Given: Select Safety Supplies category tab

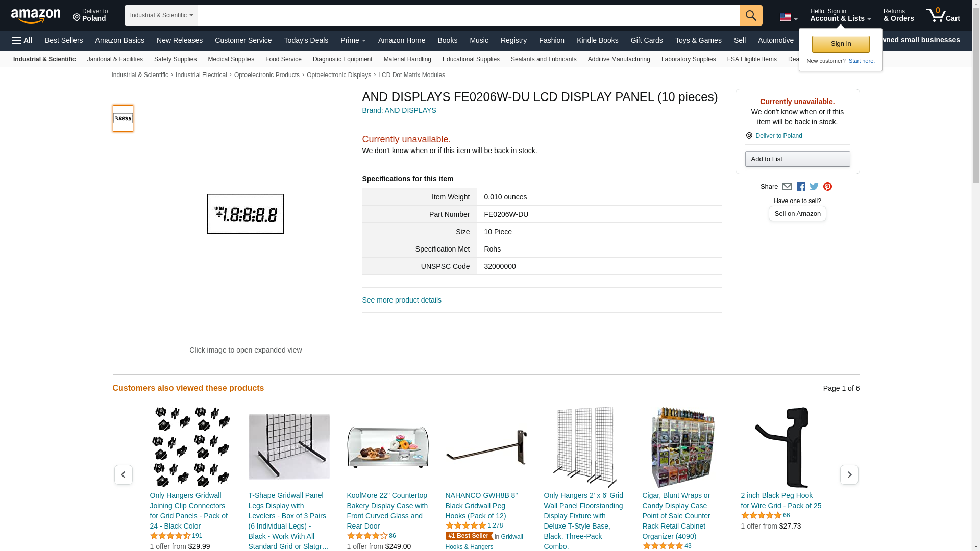Looking at the screenshot, I should (175, 59).
